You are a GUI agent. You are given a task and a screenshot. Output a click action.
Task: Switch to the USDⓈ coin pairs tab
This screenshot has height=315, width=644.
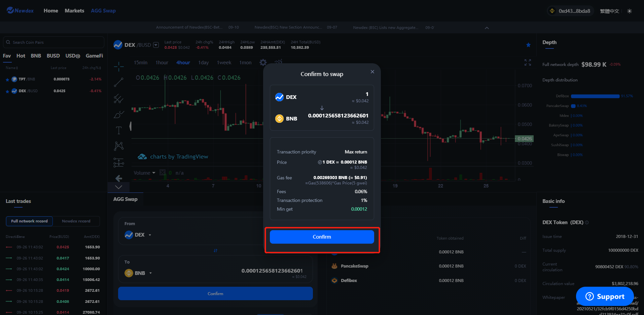coord(73,56)
